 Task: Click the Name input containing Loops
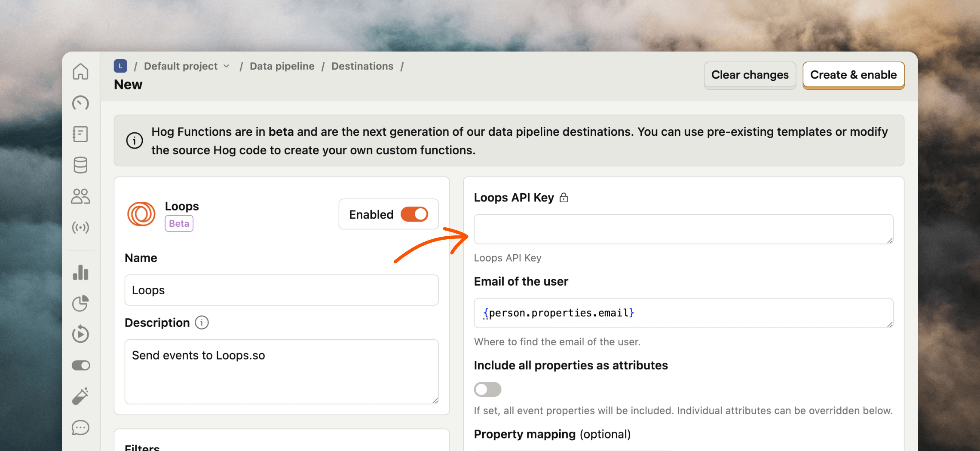pos(282,290)
